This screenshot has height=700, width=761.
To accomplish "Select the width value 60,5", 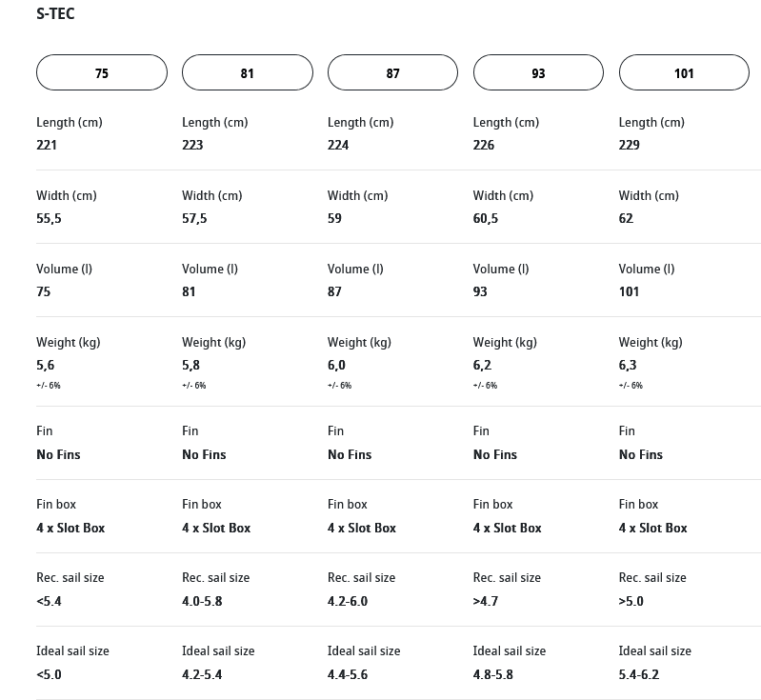I will tap(486, 218).
